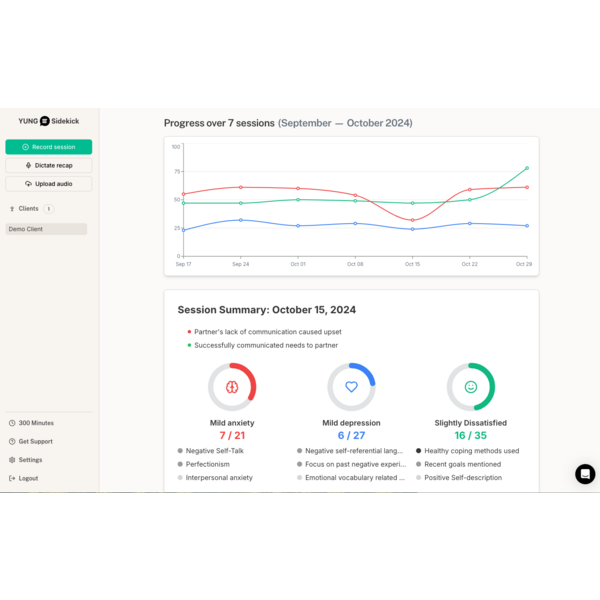Viewport: 600px width, 600px height.
Task: Click the blue data point at Oct 29
Action: (x=527, y=226)
